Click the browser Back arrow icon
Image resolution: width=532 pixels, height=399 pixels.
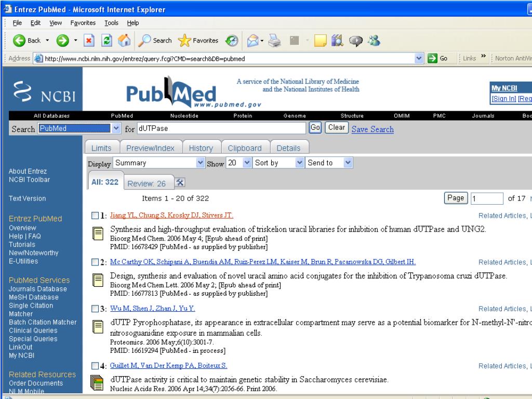coord(19,41)
